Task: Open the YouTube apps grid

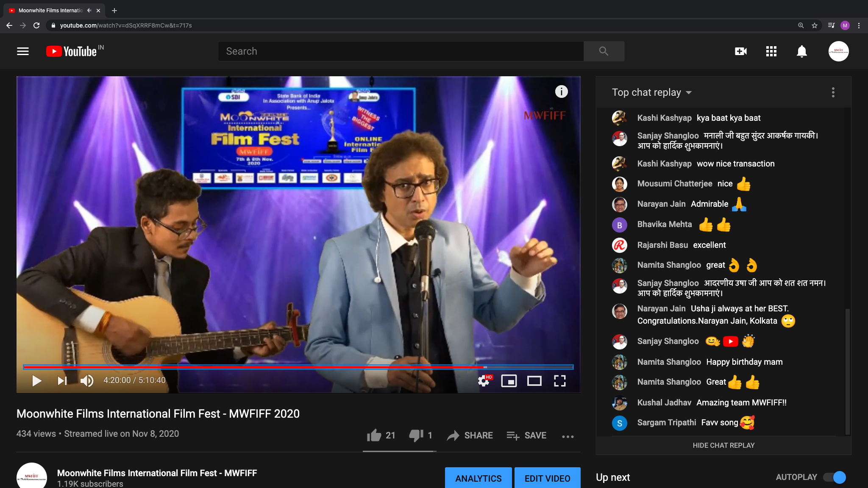Action: click(x=771, y=51)
